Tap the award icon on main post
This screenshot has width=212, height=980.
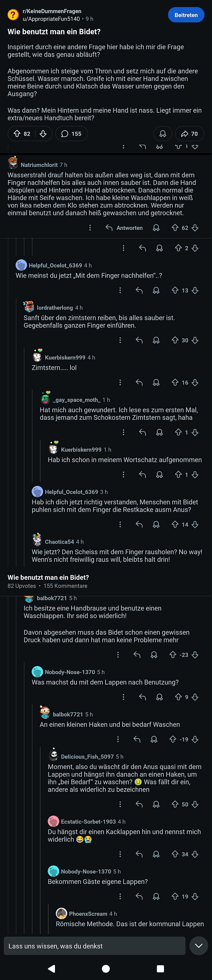[162, 134]
